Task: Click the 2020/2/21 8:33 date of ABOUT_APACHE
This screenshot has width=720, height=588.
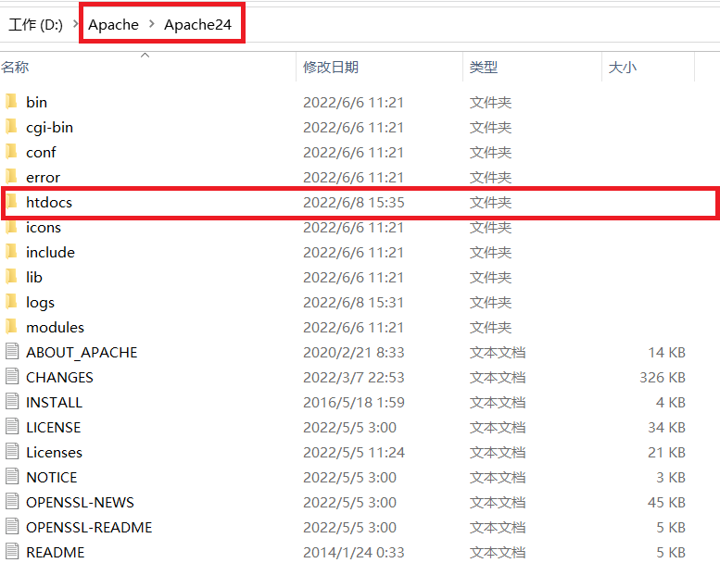Action: [354, 352]
